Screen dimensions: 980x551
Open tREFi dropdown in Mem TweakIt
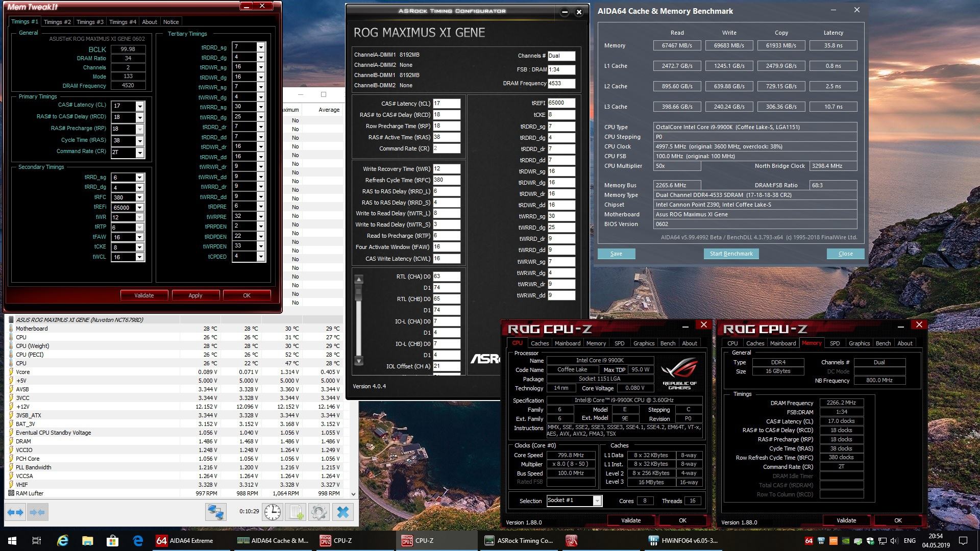139,208
